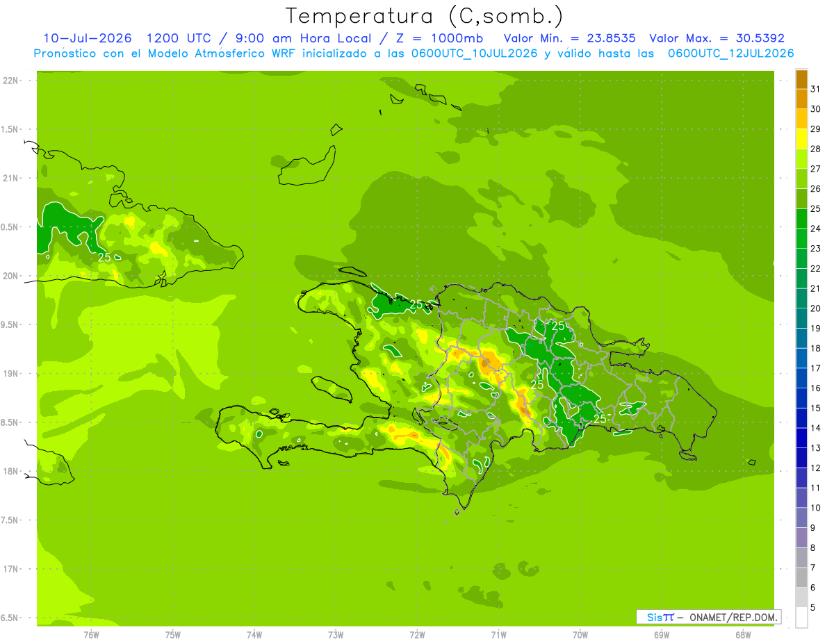
Task: Click "Valor Max. = 30.5392" text
Action: 717,38
